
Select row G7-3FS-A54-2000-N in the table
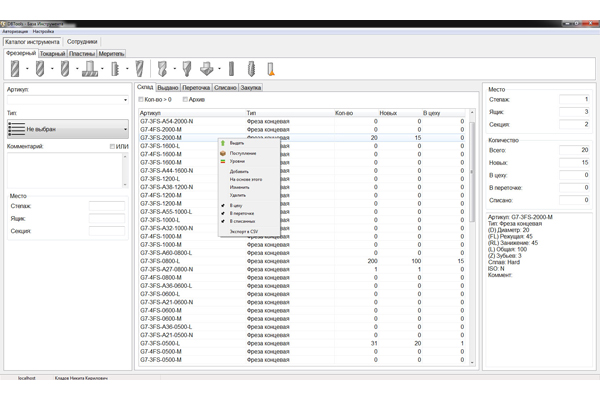click(x=302, y=121)
